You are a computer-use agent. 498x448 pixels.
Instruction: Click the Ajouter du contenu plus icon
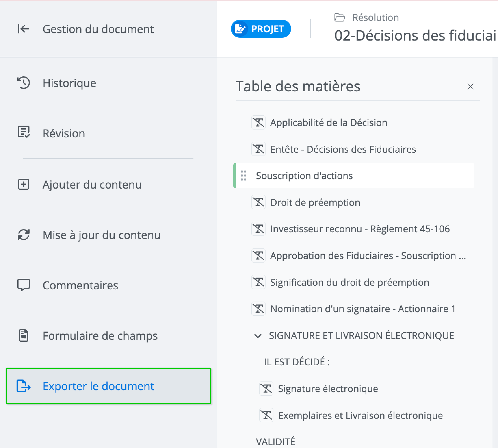[24, 184]
